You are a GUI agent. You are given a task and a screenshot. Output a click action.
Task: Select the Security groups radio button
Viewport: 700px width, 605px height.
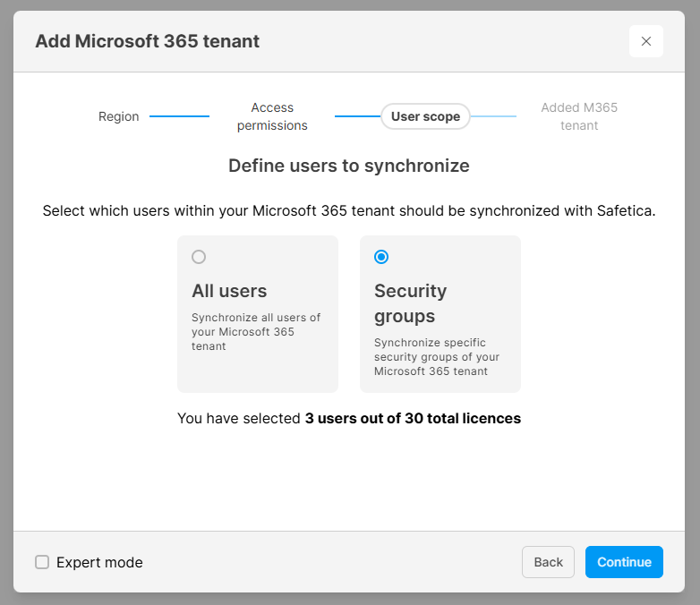pos(381,257)
